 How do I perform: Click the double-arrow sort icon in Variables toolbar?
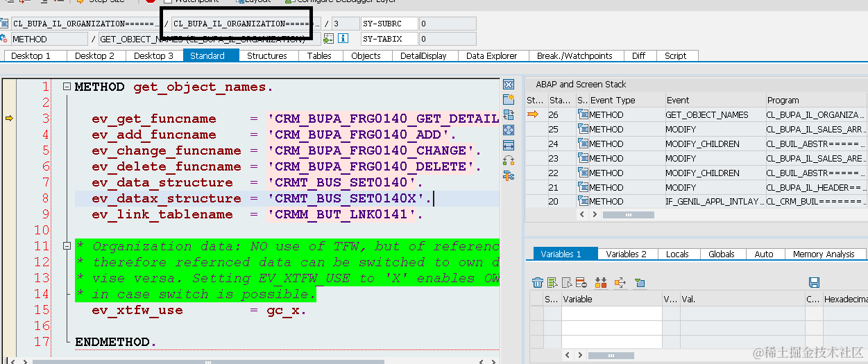[x=601, y=282]
